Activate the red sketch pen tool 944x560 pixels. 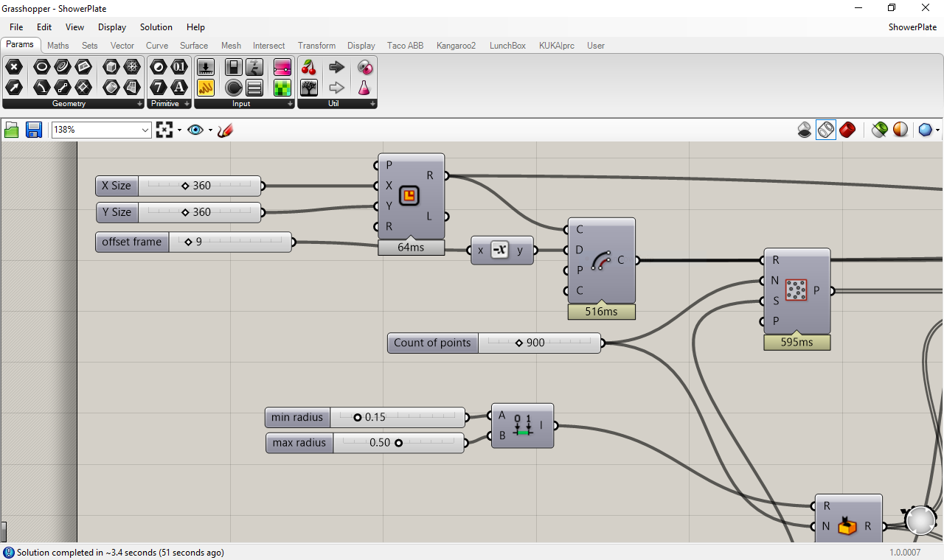[225, 130]
